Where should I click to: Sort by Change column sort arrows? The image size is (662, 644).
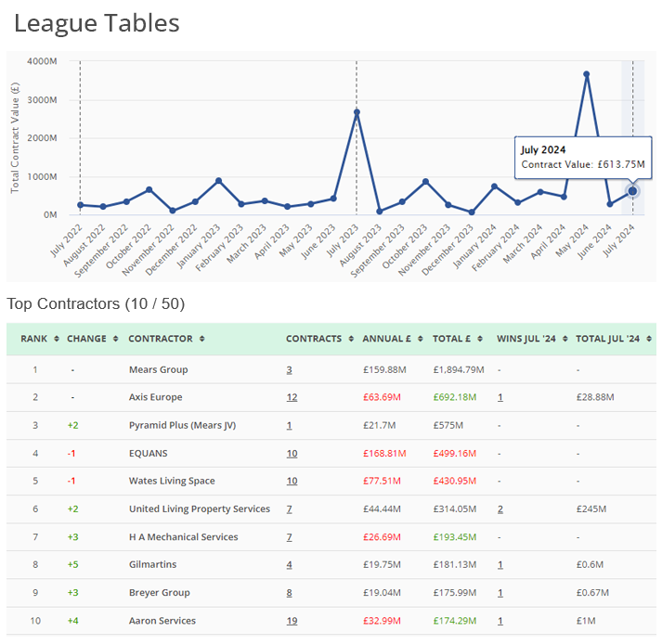point(116,339)
